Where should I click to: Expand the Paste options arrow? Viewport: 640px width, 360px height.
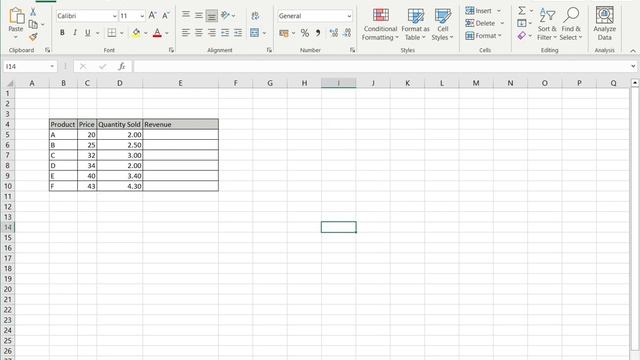tap(16, 37)
